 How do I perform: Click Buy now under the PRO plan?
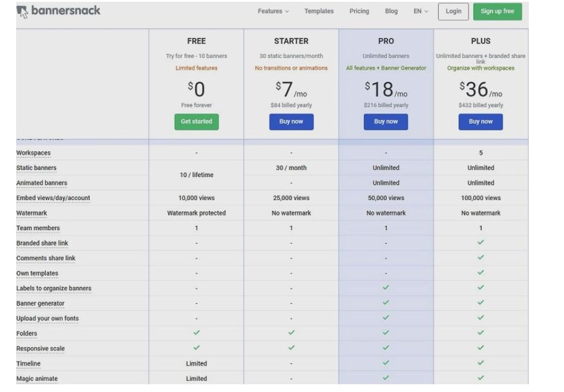pos(386,122)
